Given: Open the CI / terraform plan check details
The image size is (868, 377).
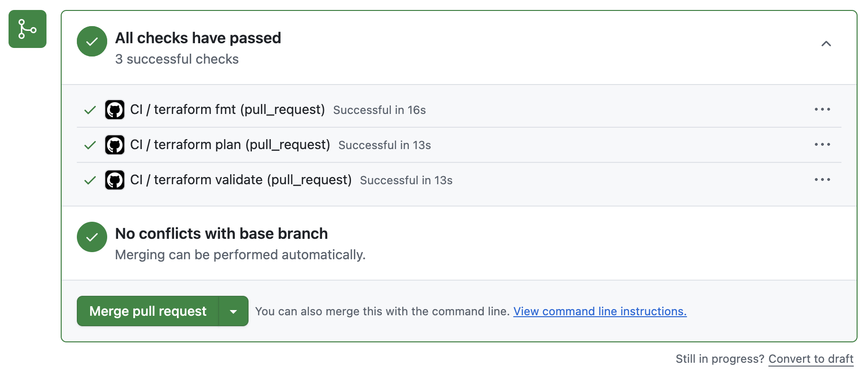Looking at the screenshot, I should pyautogui.click(x=230, y=145).
